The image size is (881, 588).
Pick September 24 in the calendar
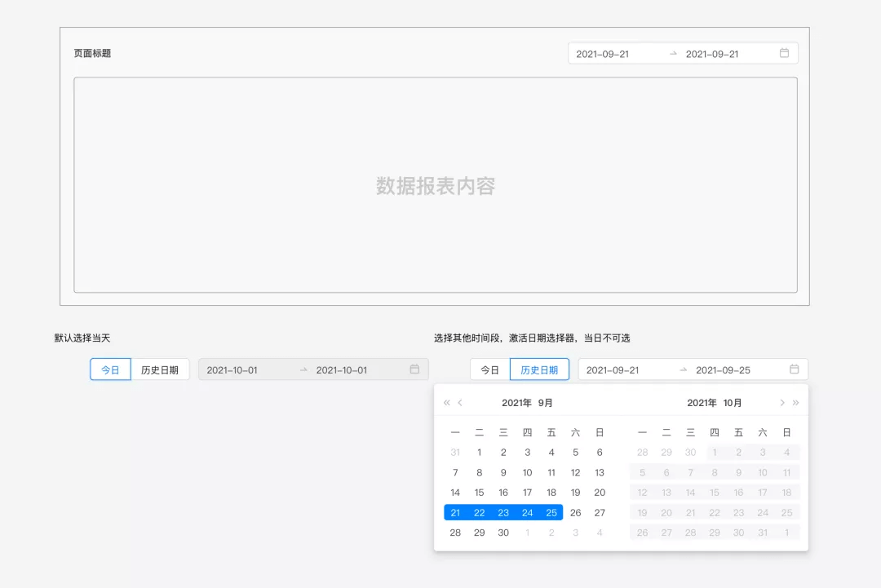[x=527, y=513]
